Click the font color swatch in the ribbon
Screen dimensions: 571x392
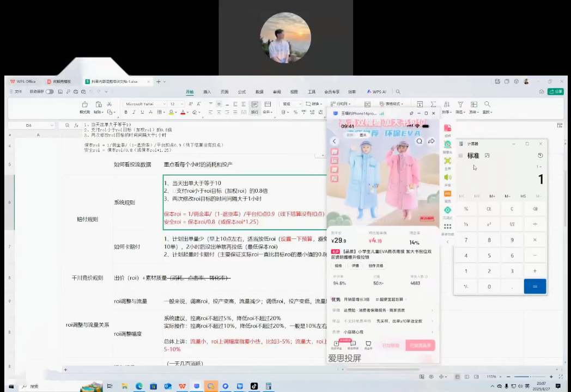(x=184, y=113)
